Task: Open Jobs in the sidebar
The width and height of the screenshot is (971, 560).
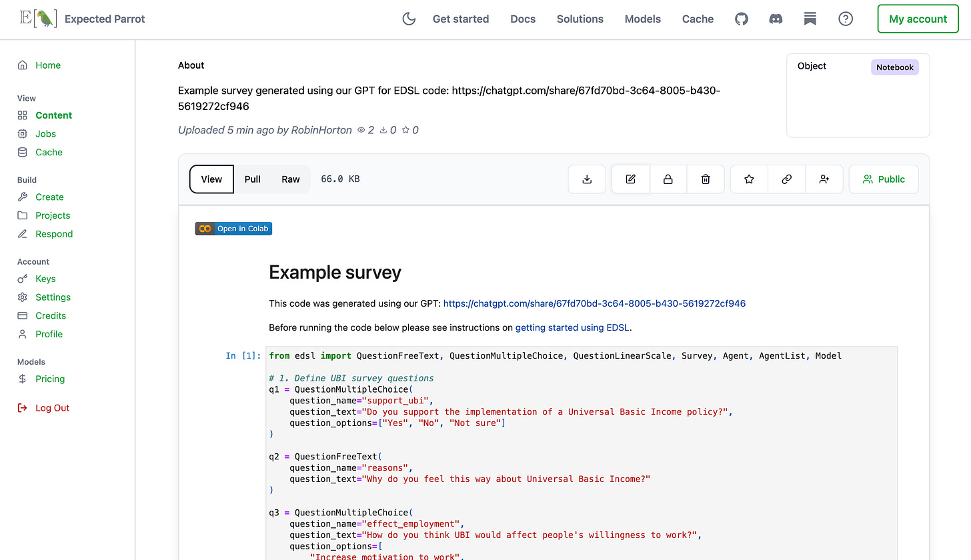Action: click(46, 134)
